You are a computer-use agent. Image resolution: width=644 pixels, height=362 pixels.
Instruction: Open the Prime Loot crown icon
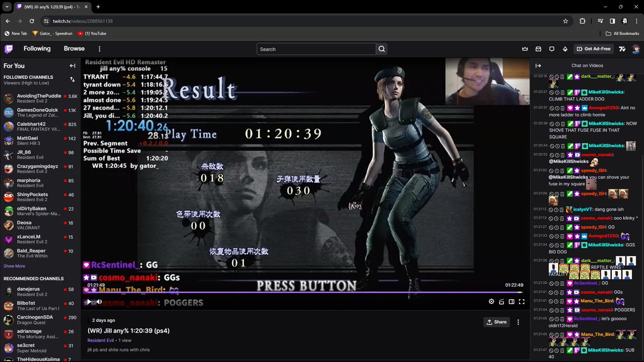click(x=524, y=49)
